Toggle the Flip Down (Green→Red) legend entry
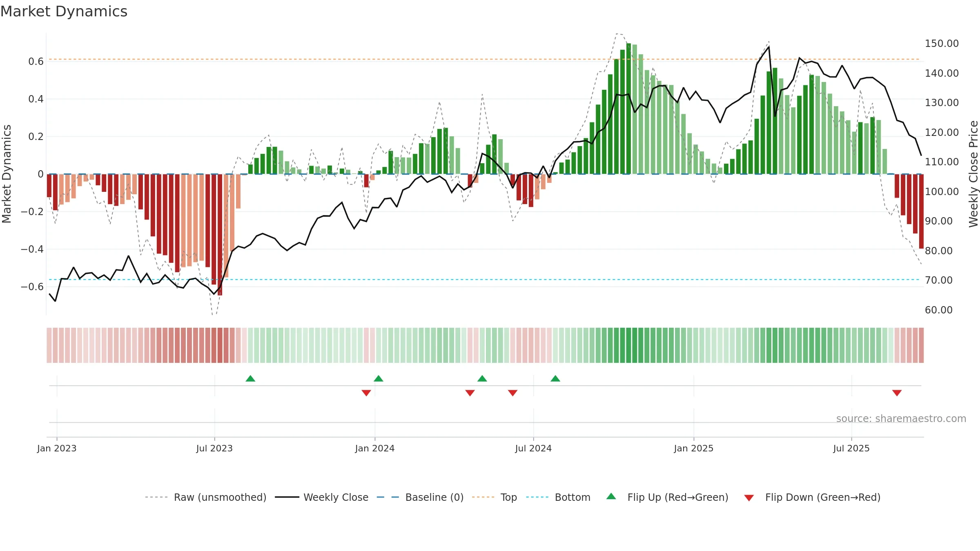The height and width of the screenshot is (551, 980). click(812, 497)
